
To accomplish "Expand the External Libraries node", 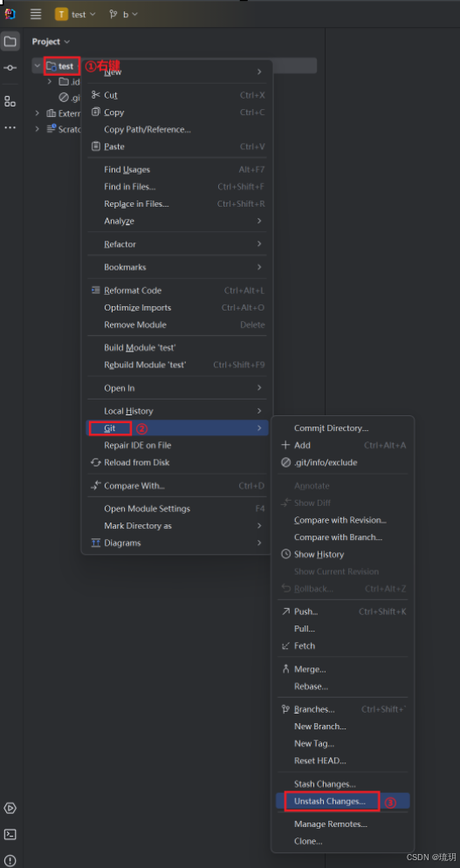I will [x=38, y=113].
